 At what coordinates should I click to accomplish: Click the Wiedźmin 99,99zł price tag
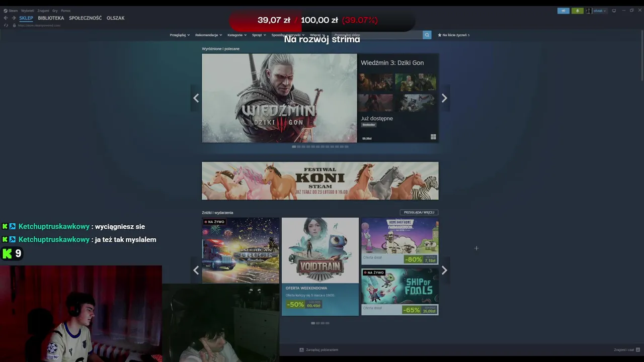pos(367,138)
